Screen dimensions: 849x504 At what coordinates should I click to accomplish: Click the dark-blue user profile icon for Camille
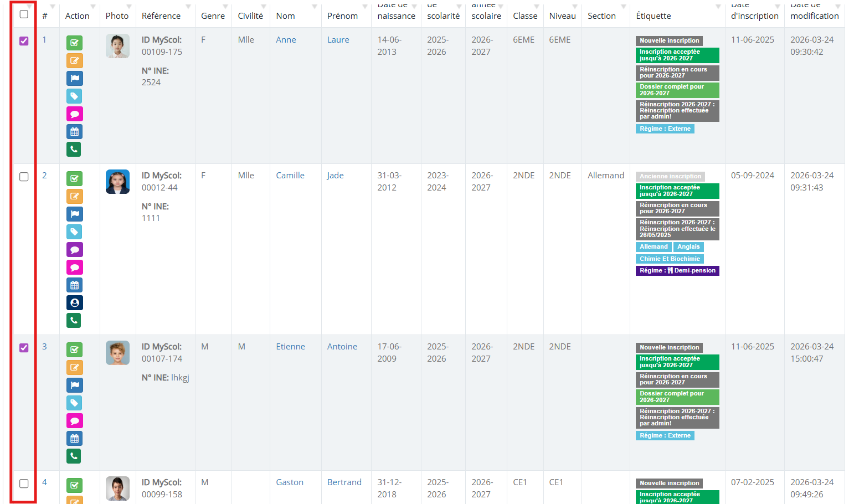tap(74, 303)
